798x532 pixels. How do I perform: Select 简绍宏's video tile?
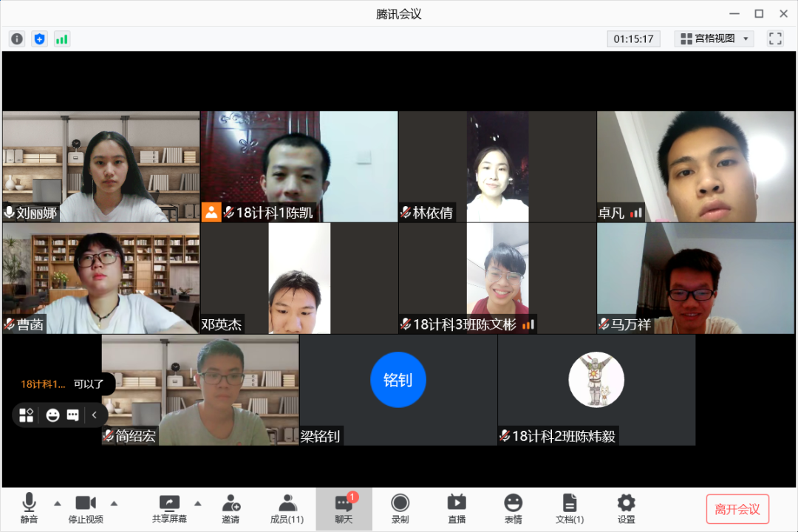[200, 390]
